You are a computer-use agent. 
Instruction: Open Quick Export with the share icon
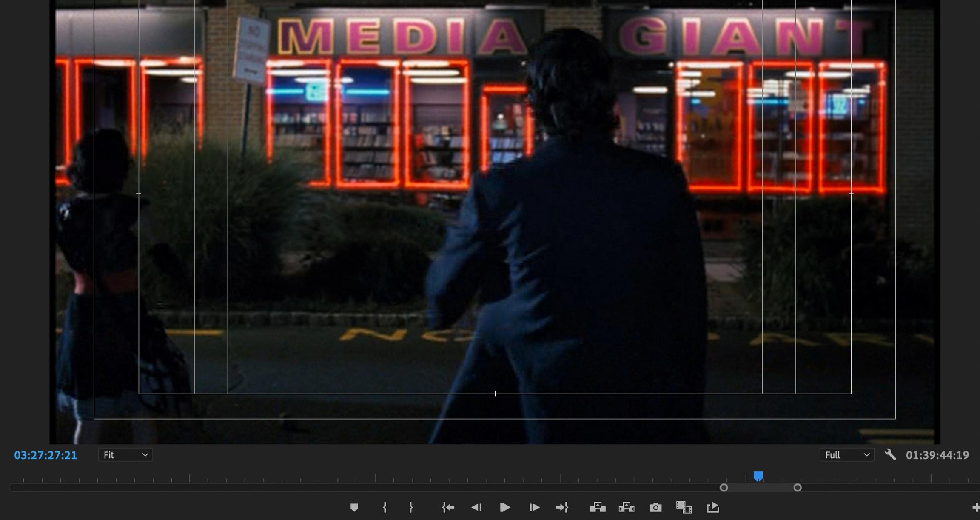pyautogui.click(x=713, y=507)
